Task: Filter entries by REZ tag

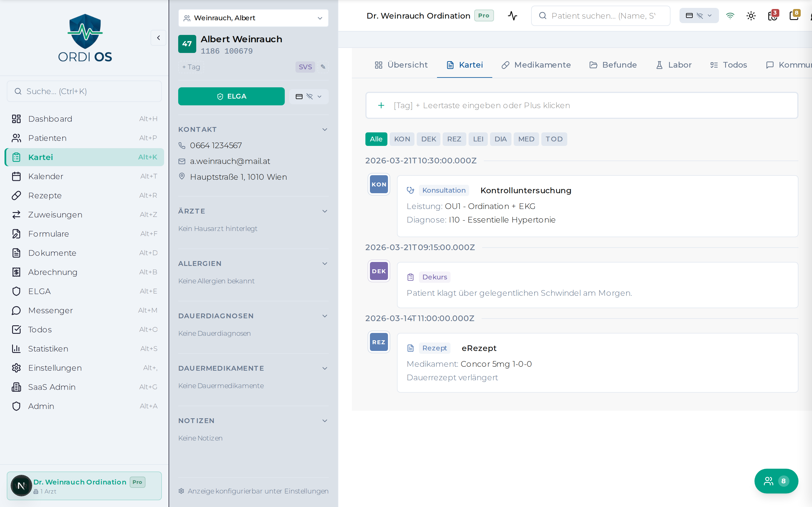Action: [454, 139]
